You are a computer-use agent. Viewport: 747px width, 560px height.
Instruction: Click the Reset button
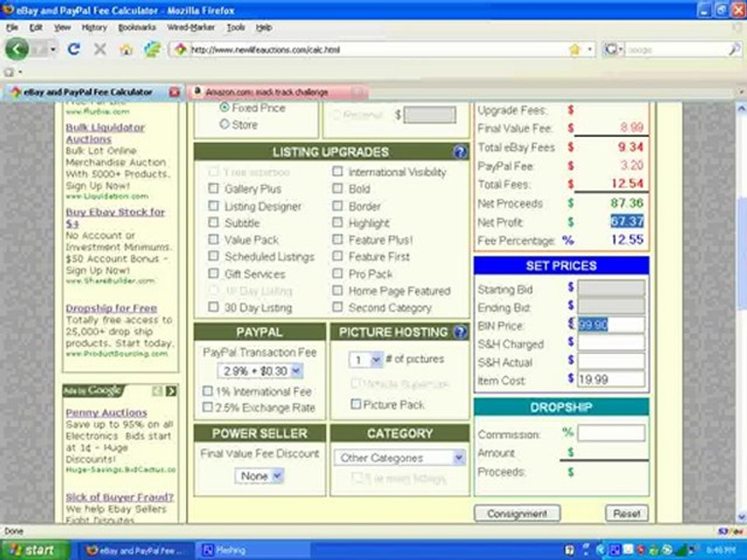click(x=626, y=513)
